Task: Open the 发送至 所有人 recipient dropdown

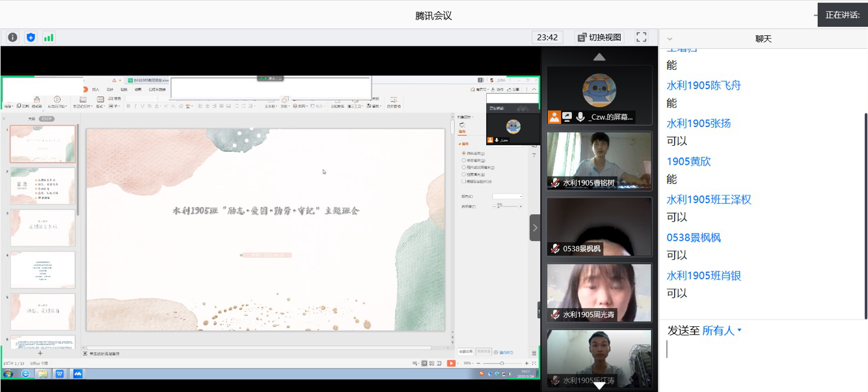Action: (x=721, y=331)
